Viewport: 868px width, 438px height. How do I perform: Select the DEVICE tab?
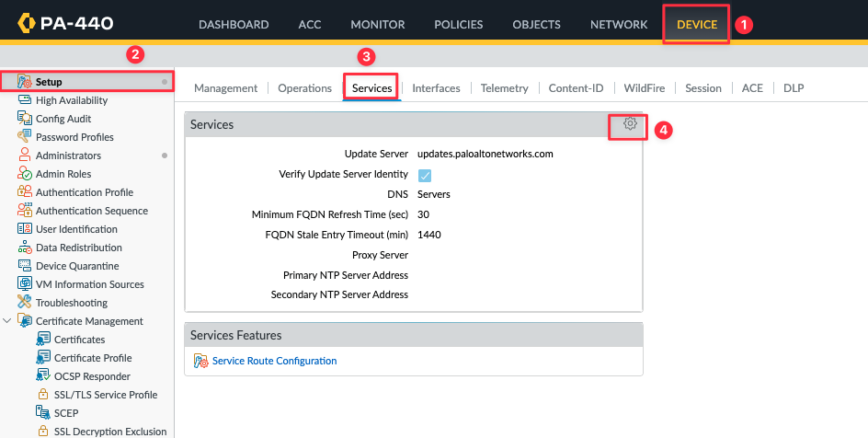tap(697, 24)
